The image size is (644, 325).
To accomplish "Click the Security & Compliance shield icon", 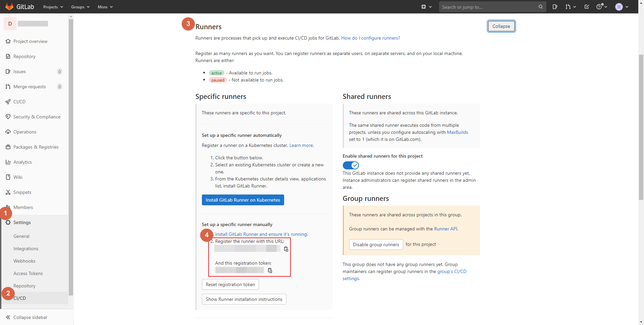I will (8, 117).
